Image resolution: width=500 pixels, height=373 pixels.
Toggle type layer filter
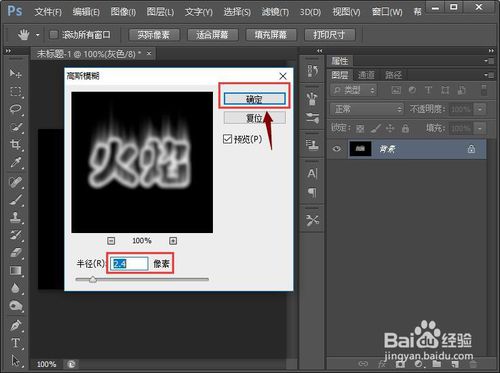pos(428,90)
